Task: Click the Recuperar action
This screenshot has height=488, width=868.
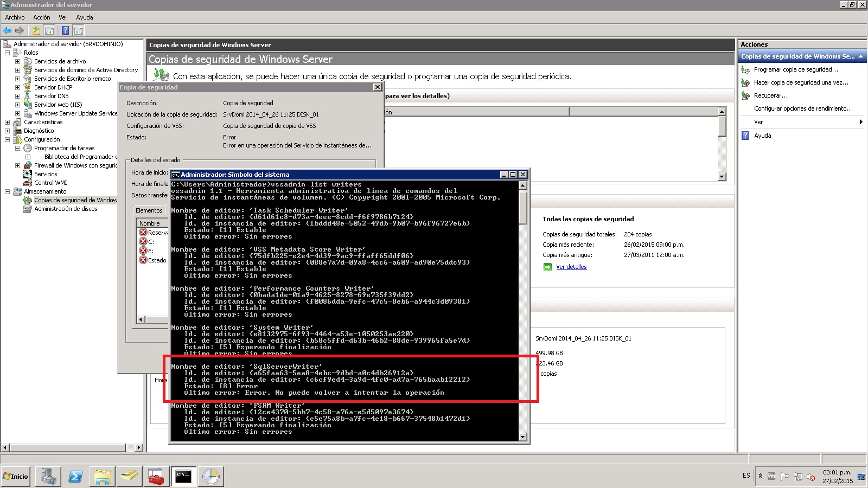Action: click(770, 95)
